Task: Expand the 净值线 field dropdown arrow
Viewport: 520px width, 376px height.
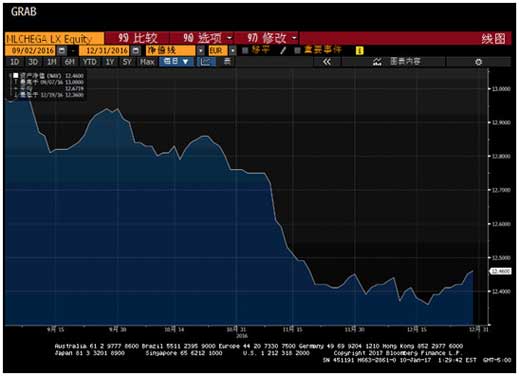Action: (x=201, y=51)
